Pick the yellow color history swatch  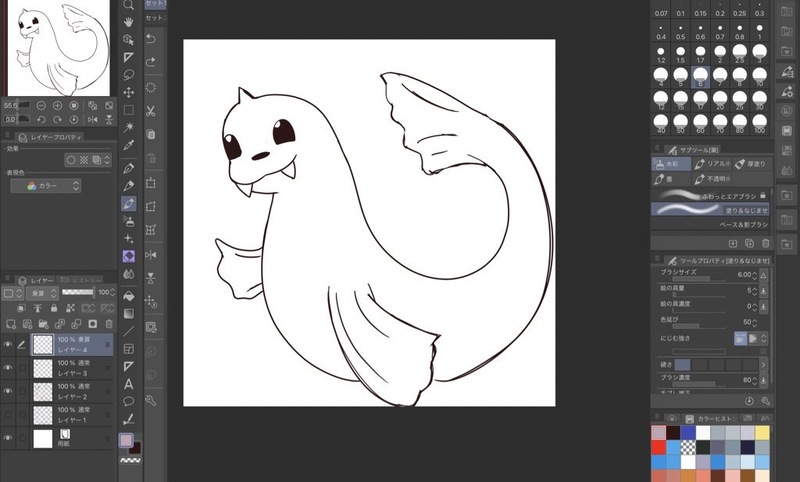pyautogui.click(x=762, y=433)
